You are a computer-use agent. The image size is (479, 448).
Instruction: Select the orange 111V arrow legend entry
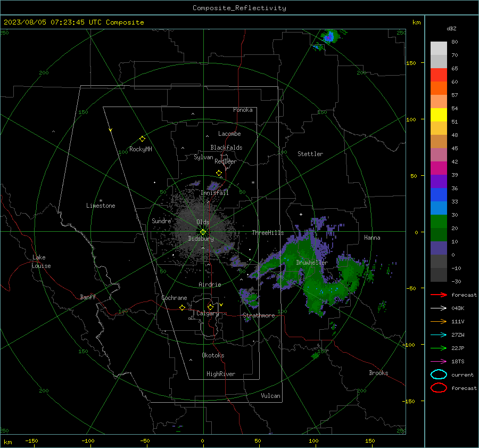[x=439, y=321]
